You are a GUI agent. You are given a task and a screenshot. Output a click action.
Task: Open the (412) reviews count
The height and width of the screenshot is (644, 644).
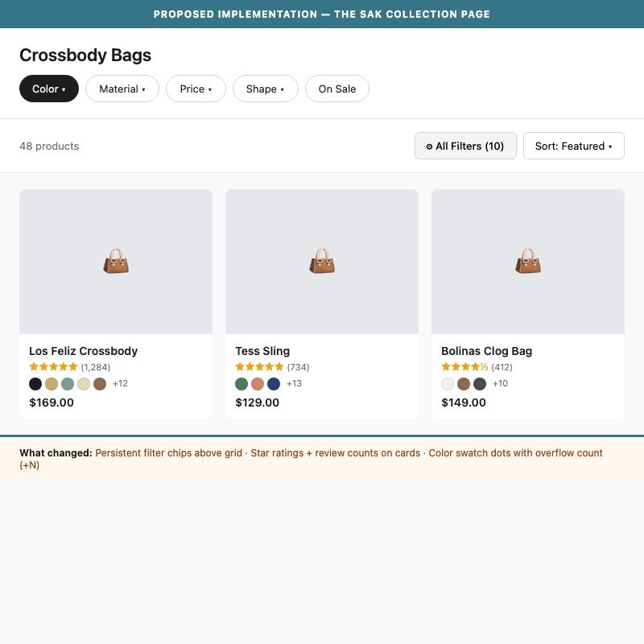(x=502, y=367)
